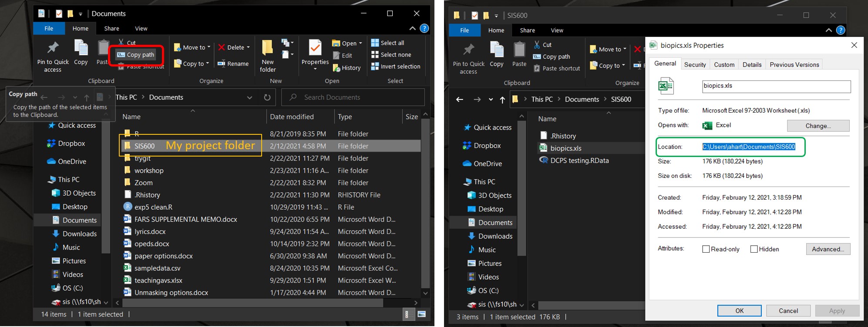Click Select all in the ribbon
Image resolution: width=868 pixels, height=327 pixels.
(x=387, y=43)
